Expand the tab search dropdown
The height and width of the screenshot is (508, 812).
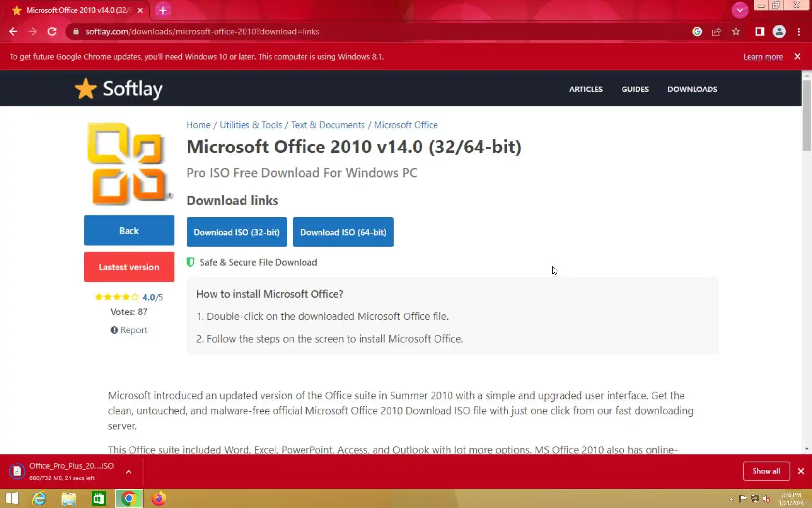[x=740, y=10]
